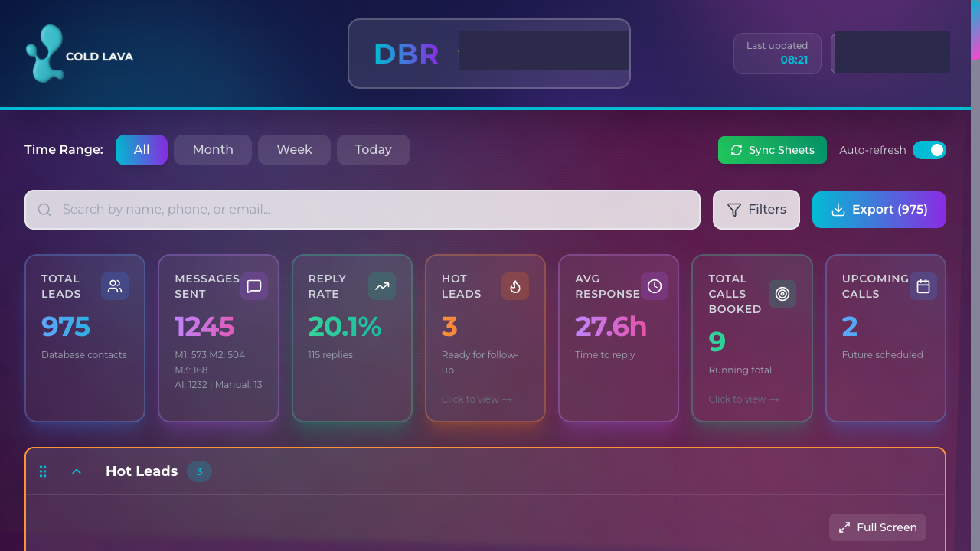Select the Week time range

[x=294, y=149]
